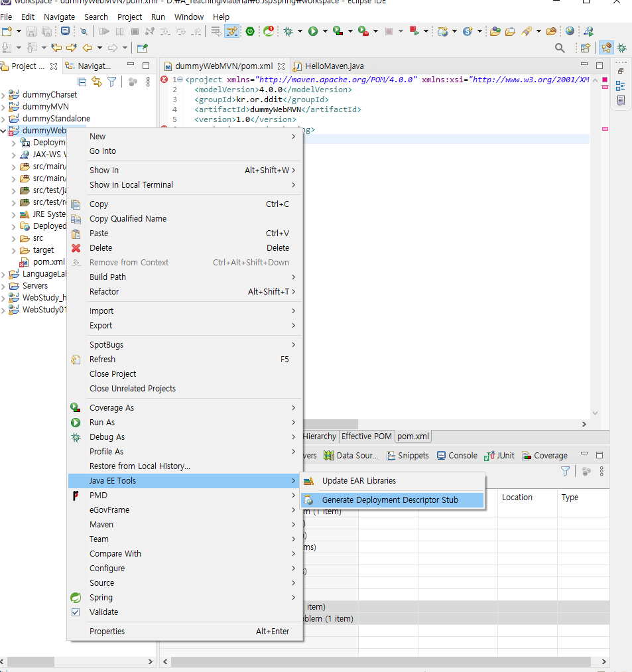Click the Last Edit Location icon
632x672 pixels.
pyautogui.click(x=56, y=48)
